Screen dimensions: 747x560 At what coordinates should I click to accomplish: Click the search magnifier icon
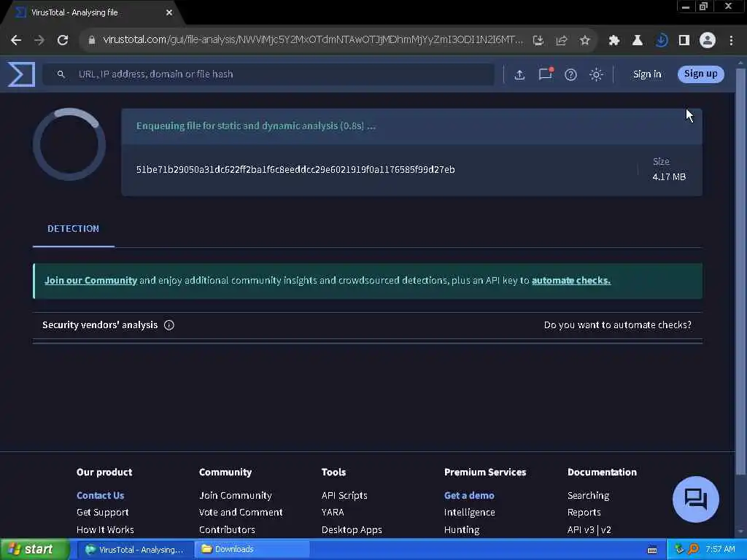(x=61, y=74)
